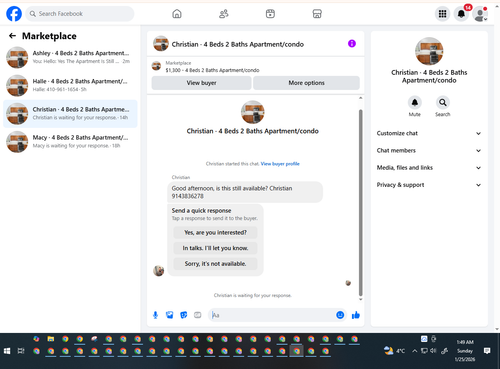Image resolution: width=500 pixels, height=369 pixels.
Task: Search in conversation with magnifier icon
Action: (x=443, y=102)
